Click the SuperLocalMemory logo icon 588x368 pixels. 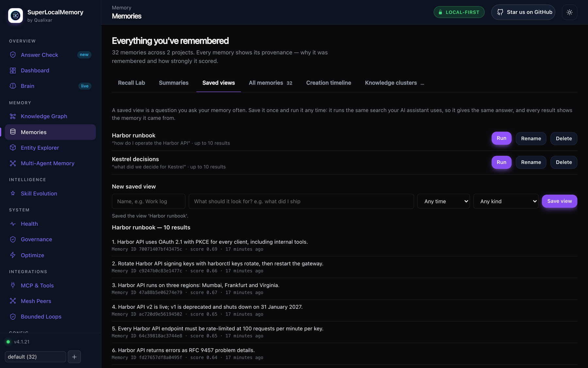pos(15,15)
